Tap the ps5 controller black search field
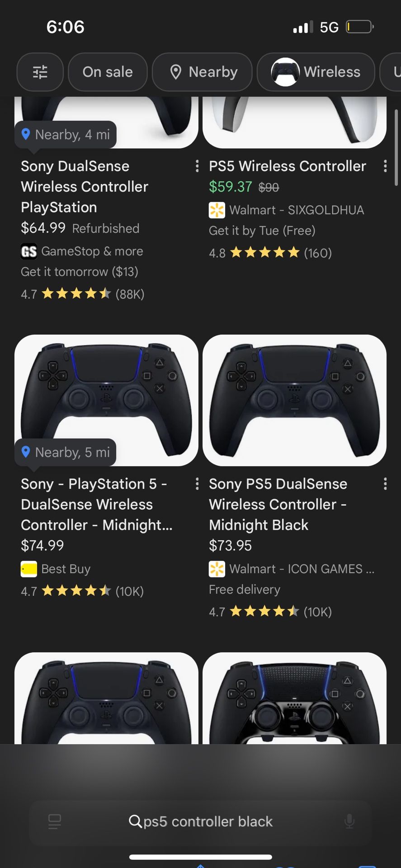 pos(201,821)
